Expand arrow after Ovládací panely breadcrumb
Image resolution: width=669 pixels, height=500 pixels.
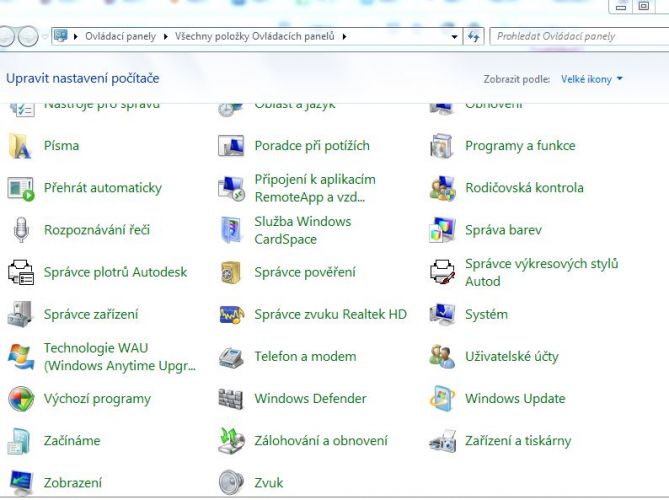pyautogui.click(x=166, y=37)
